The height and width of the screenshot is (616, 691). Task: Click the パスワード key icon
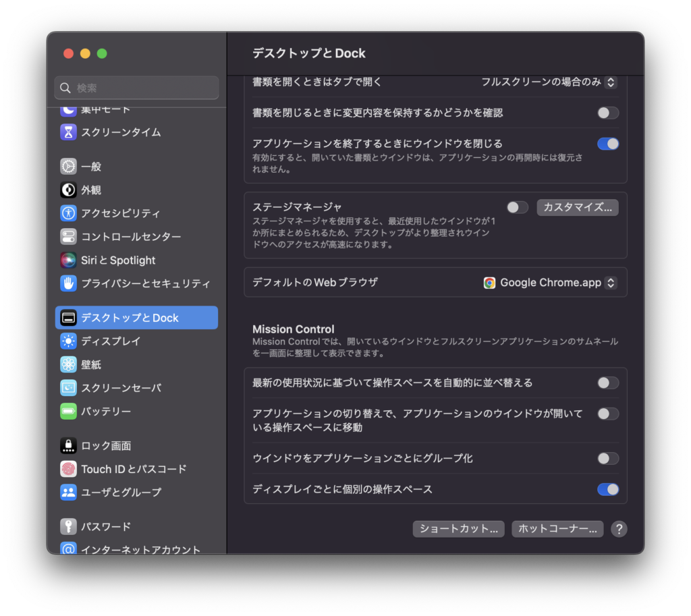click(68, 526)
